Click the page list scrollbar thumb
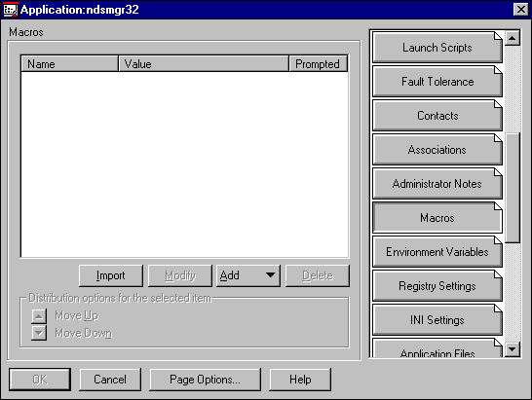 pyautogui.click(x=513, y=188)
